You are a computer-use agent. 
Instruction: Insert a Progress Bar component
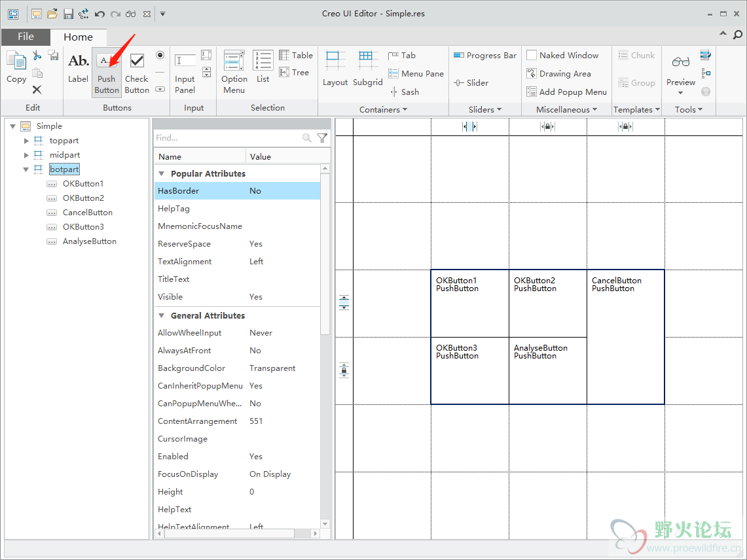click(485, 55)
